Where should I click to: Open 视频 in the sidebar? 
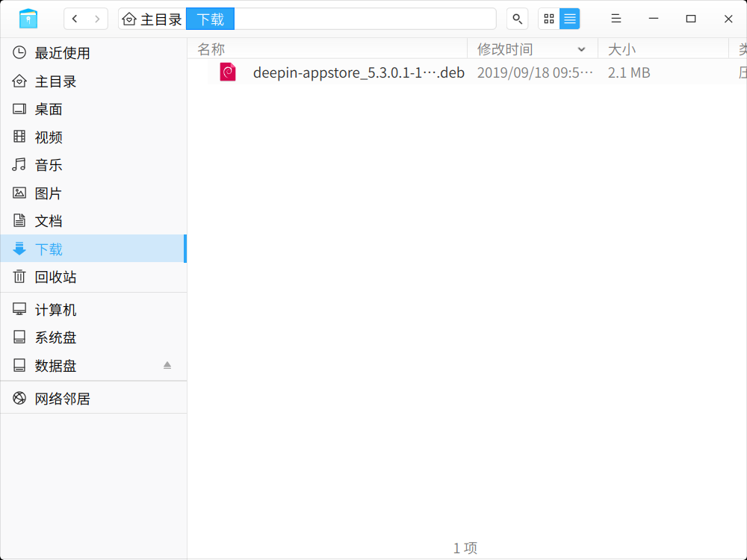[93, 137]
